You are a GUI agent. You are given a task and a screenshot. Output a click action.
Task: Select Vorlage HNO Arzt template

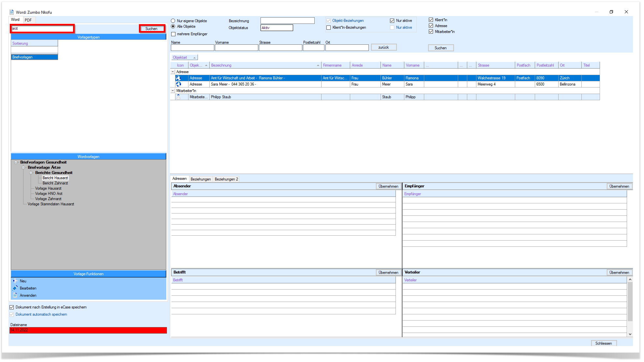coord(49,194)
